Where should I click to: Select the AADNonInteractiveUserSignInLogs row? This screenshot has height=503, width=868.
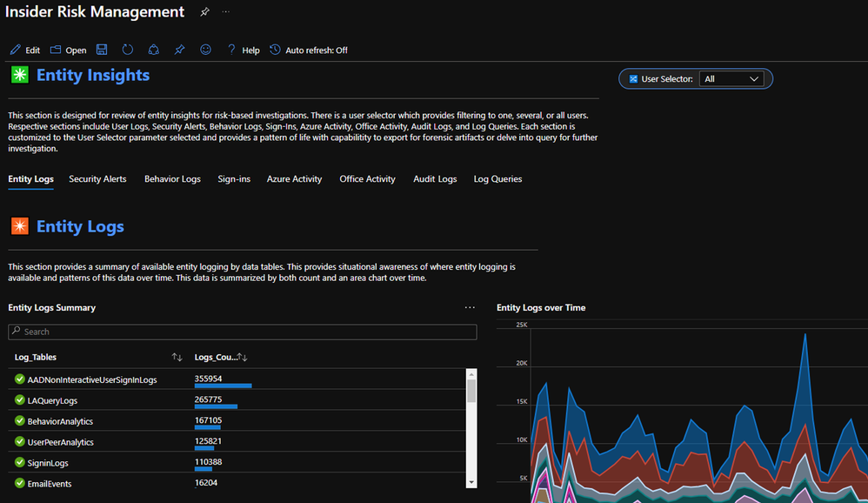click(x=237, y=379)
